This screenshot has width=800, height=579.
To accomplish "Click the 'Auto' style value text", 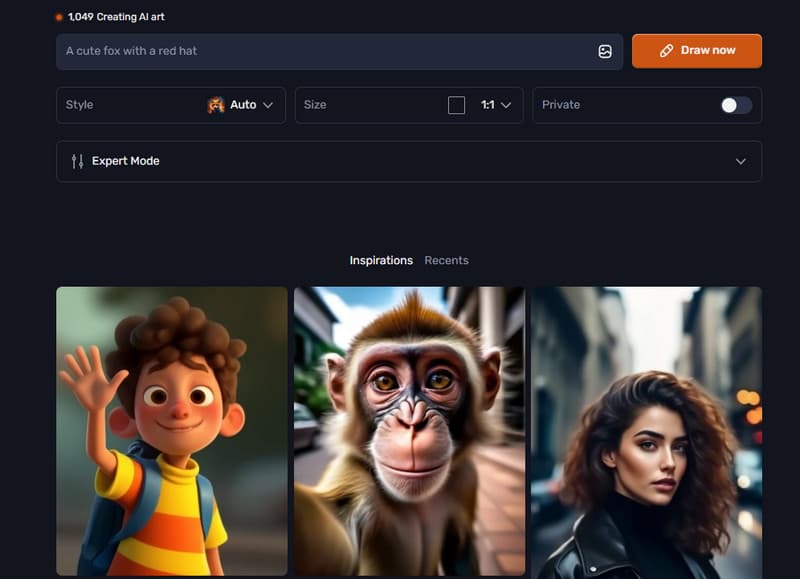I will pos(243,105).
